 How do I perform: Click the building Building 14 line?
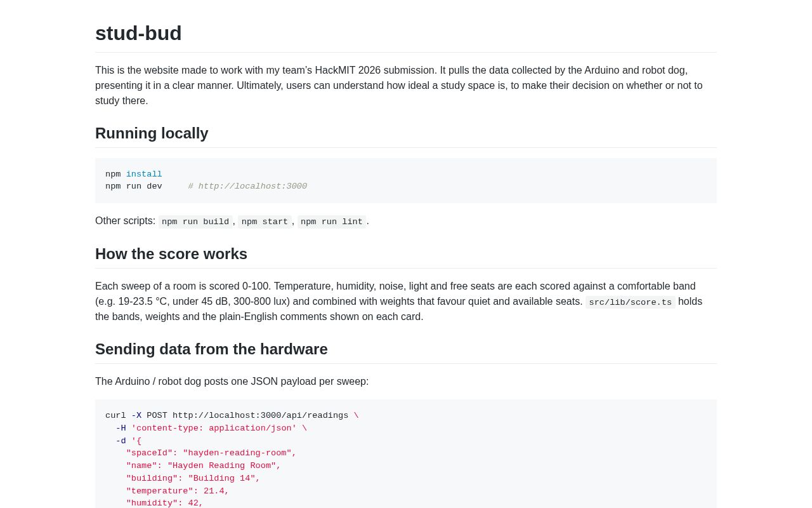click(193, 479)
